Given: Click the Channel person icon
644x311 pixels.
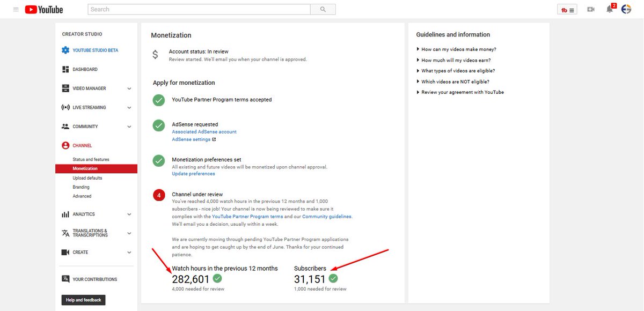Looking at the screenshot, I should point(65,145).
